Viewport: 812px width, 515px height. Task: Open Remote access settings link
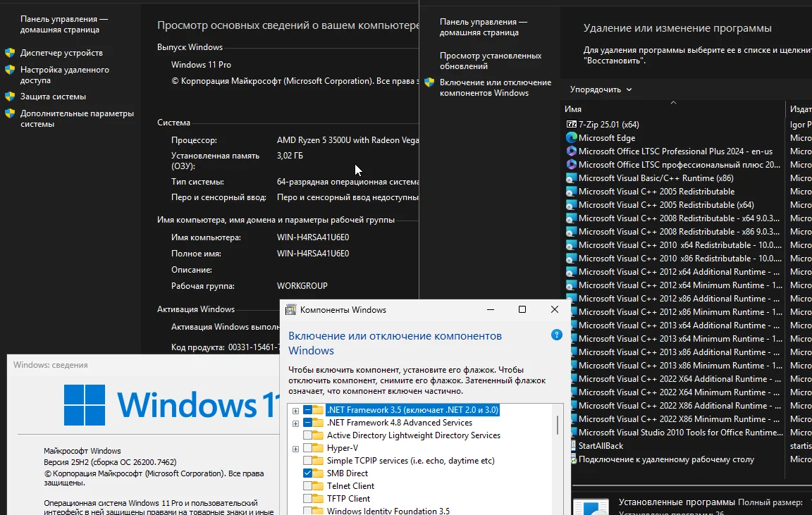(64, 75)
